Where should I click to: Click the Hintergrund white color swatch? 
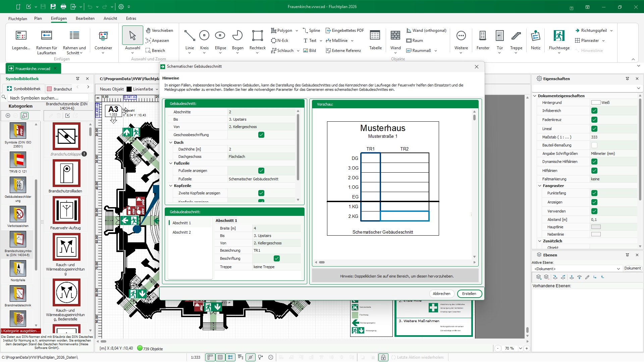tap(596, 103)
